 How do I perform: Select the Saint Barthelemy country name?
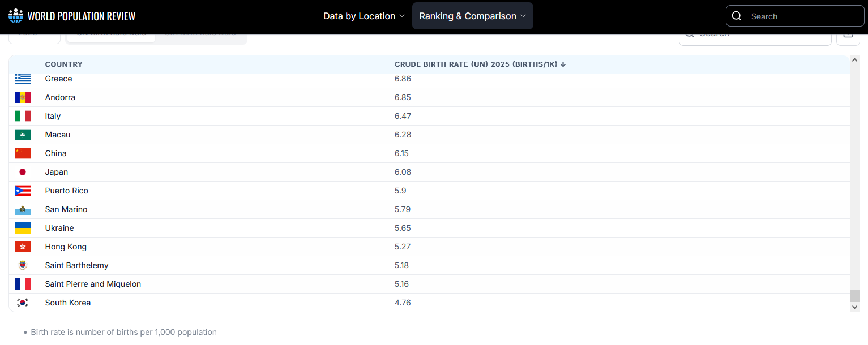click(x=77, y=265)
